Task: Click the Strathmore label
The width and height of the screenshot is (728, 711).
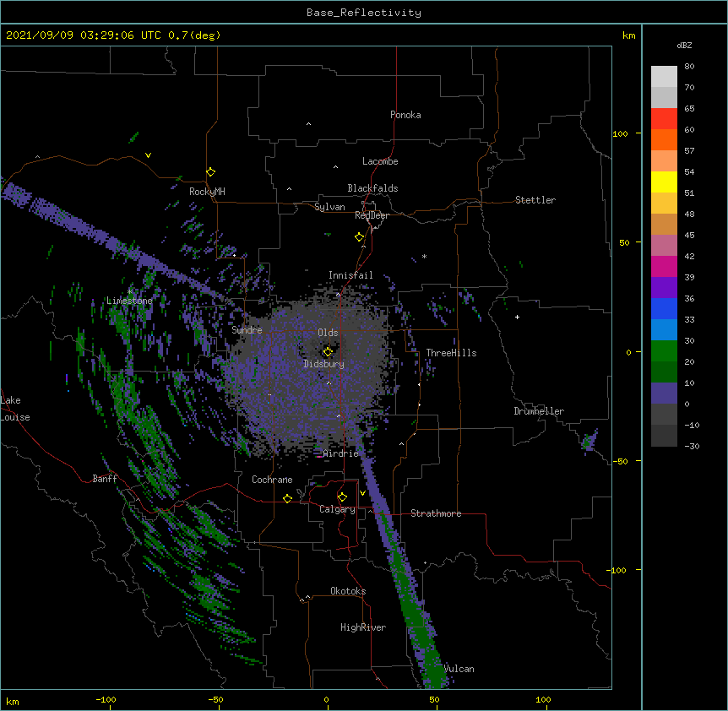Action: click(436, 513)
